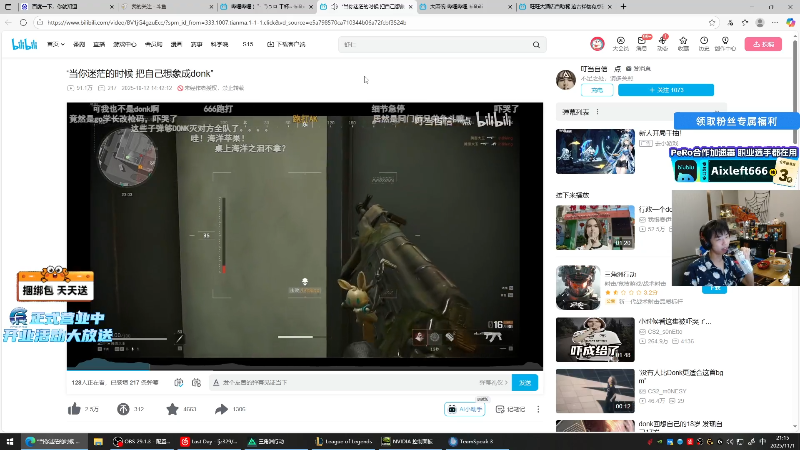Switch to the first browser tab
Screen dimensions: 800x450
67,7
